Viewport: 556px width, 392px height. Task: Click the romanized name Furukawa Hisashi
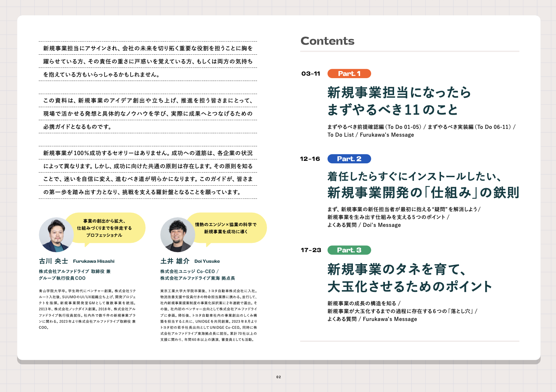[94, 261]
